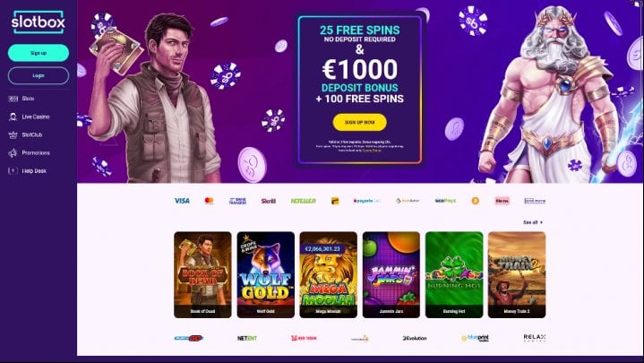Click the Sign up button
The height and width of the screenshot is (363, 644).
39,53
